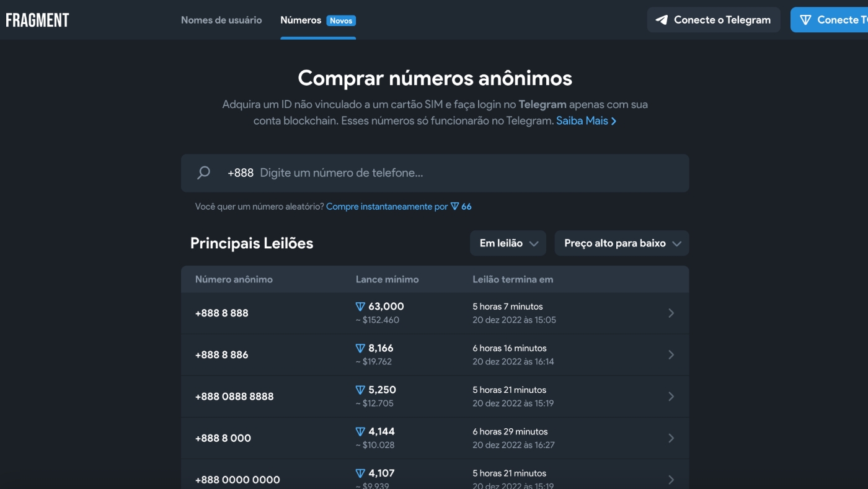This screenshot has width=868, height=489.
Task: Click the search magnifier icon
Action: [x=203, y=173]
